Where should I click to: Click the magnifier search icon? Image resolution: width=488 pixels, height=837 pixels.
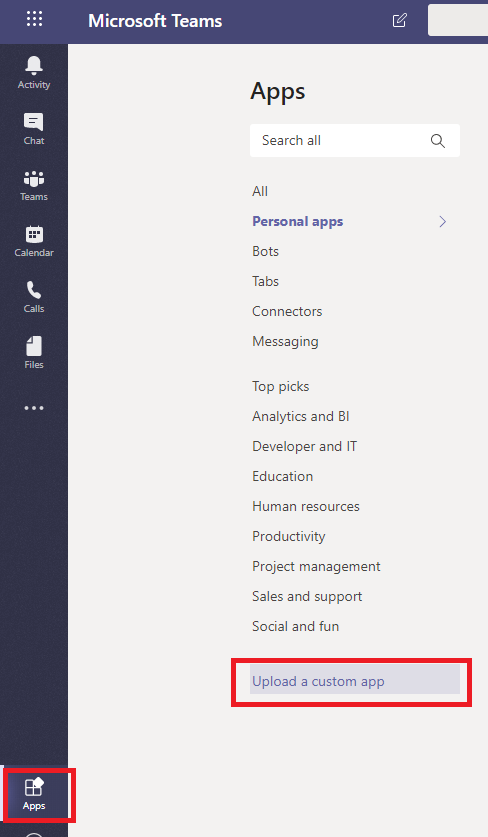[438, 141]
